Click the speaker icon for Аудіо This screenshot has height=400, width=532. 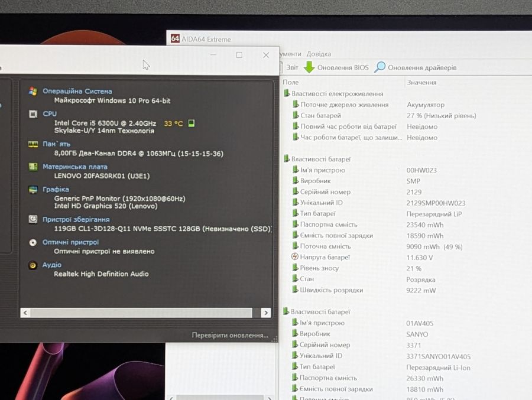[x=33, y=265]
